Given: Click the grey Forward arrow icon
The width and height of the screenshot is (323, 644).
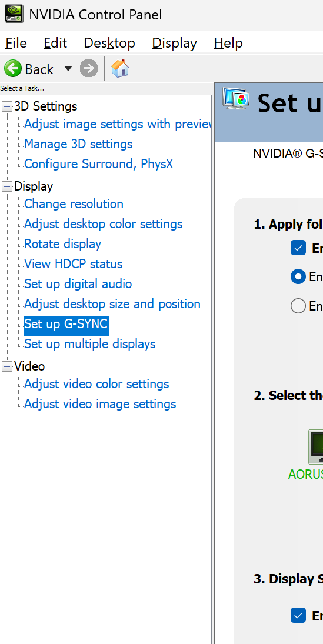Looking at the screenshot, I should pyautogui.click(x=89, y=69).
